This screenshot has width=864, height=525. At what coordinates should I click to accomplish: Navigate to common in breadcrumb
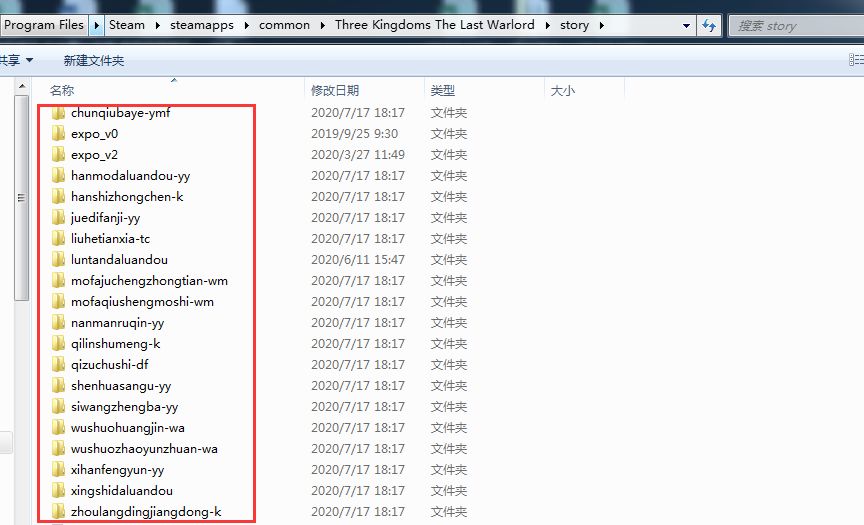(x=284, y=25)
